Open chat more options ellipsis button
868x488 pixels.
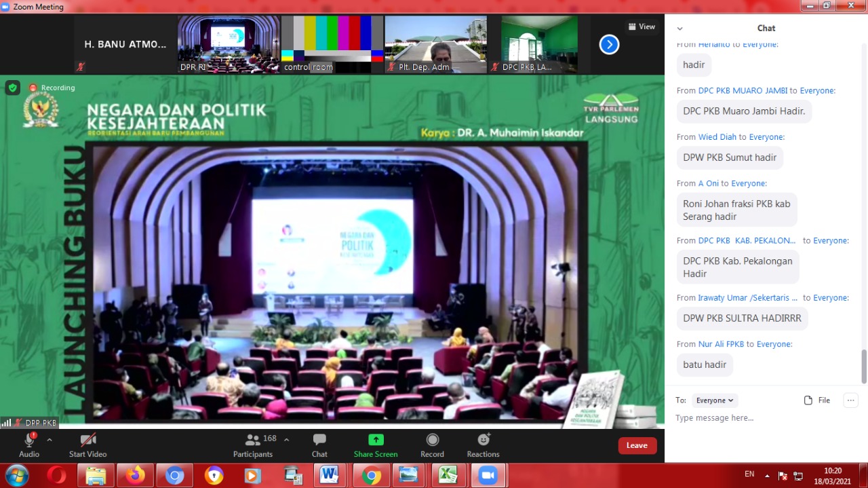(x=850, y=400)
